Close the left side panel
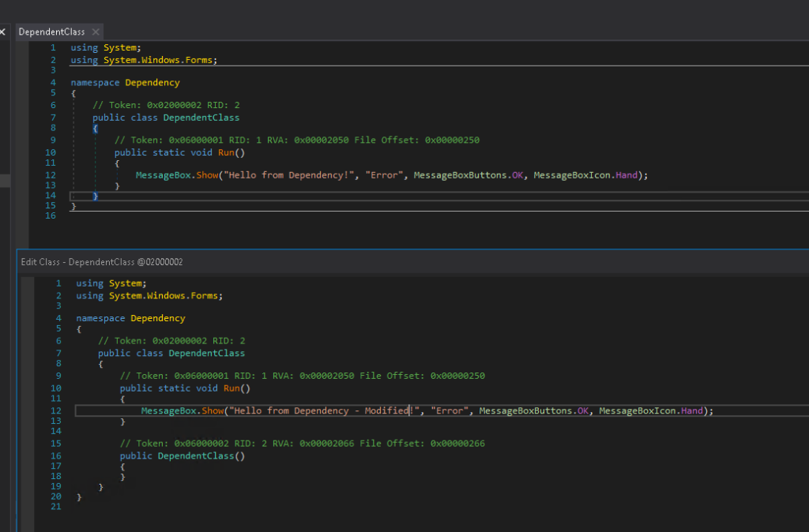809x532 pixels. tap(2, 32)
